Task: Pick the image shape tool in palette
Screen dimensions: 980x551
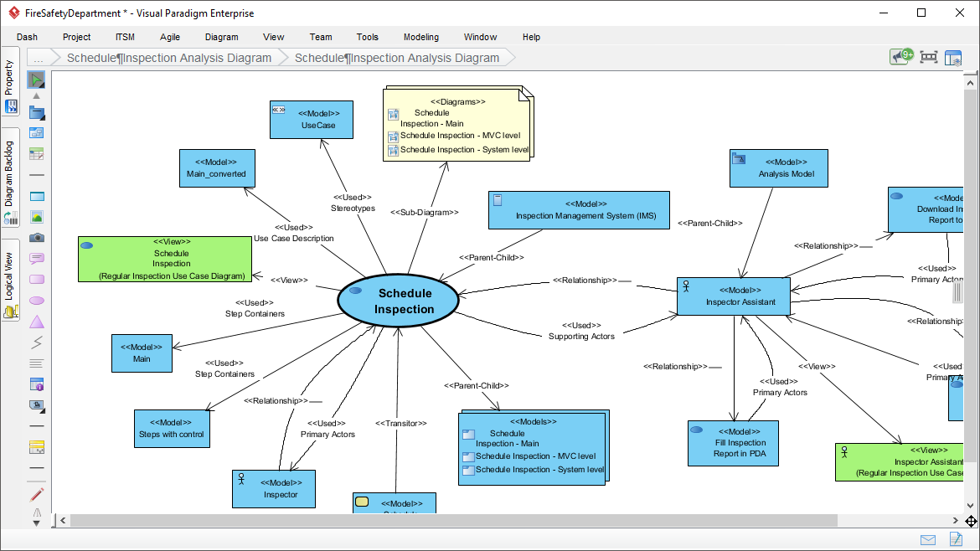Action: click(37, 217)
